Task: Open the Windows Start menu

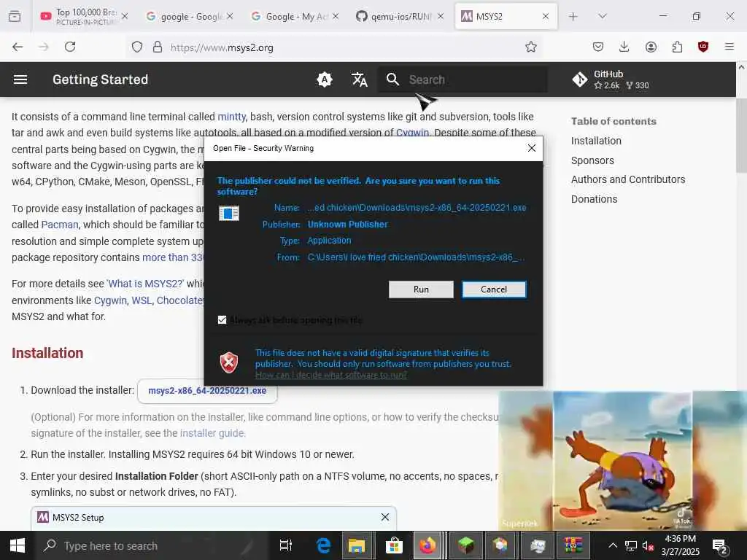Action: pyautogui.click(x=18, y=545)
